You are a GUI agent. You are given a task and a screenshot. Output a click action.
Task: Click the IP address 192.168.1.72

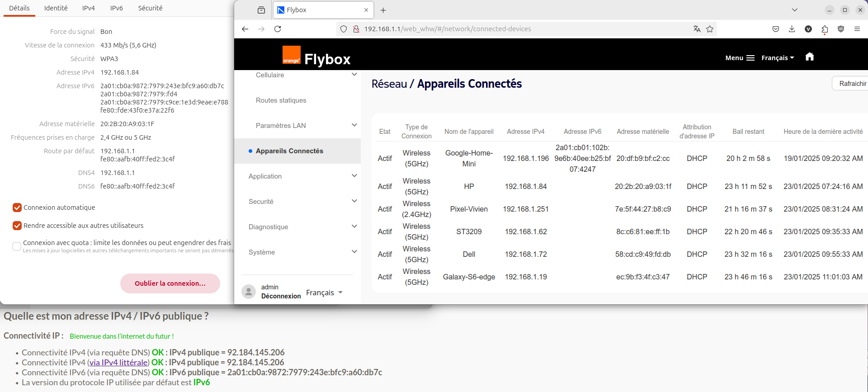(x=526, y=254)
